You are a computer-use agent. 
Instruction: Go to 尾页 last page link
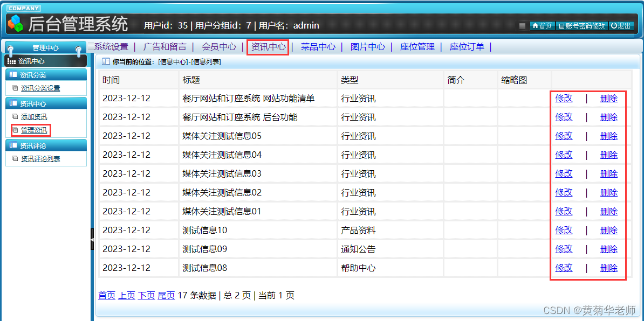(x=166, y=295)
